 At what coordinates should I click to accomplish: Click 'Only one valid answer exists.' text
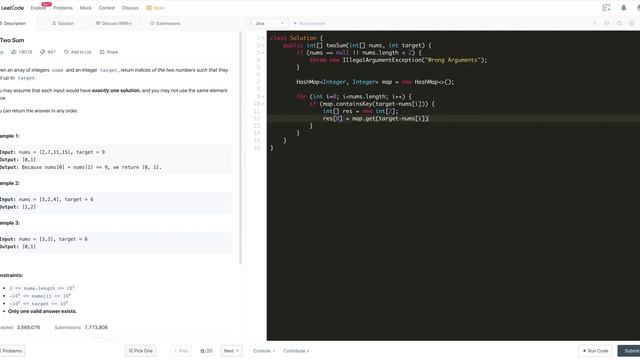point(42,311)
